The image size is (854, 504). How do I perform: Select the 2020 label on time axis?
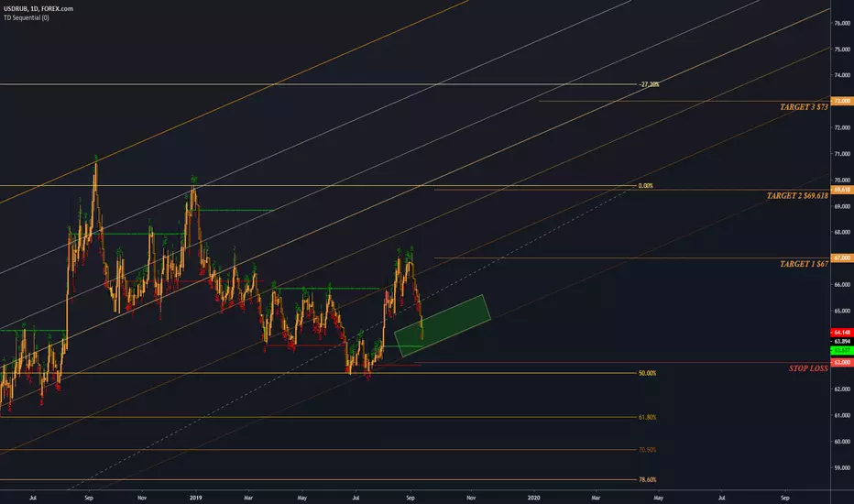tap(533, 498)
